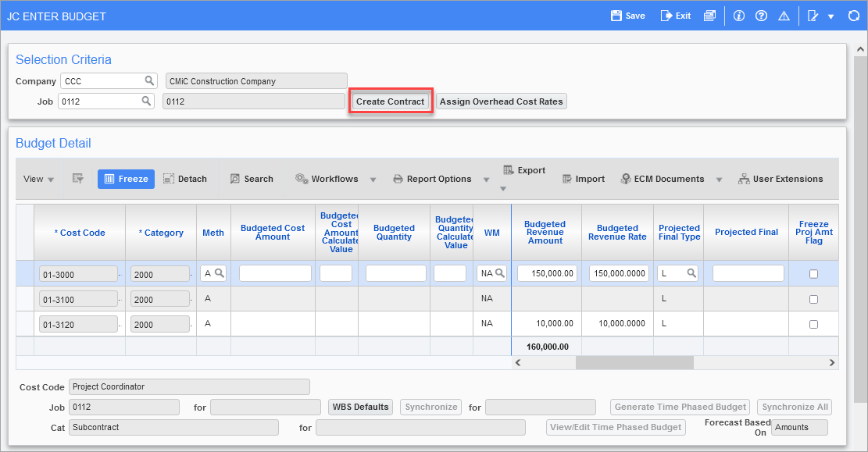Click page scroll up arrow
868x452 pixels.
(860, 50)
